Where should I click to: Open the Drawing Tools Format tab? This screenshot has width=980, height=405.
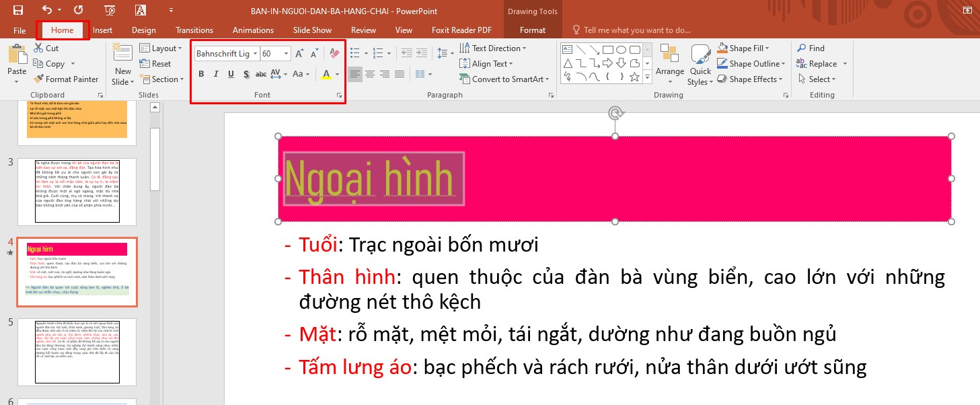[532, 30]
